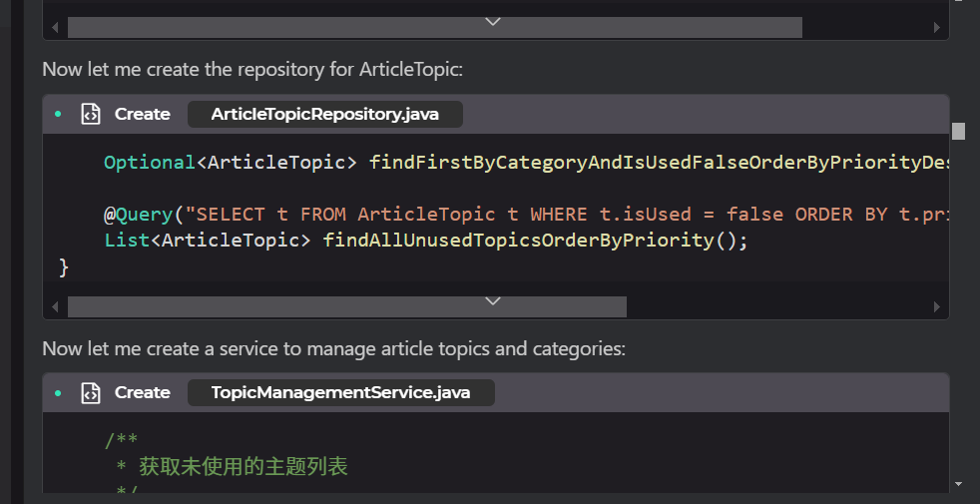Click horizontal scrollbar thumb of ArticleTopicRepository code
Viewport: 980px width, 504px height.
[347, 307]
